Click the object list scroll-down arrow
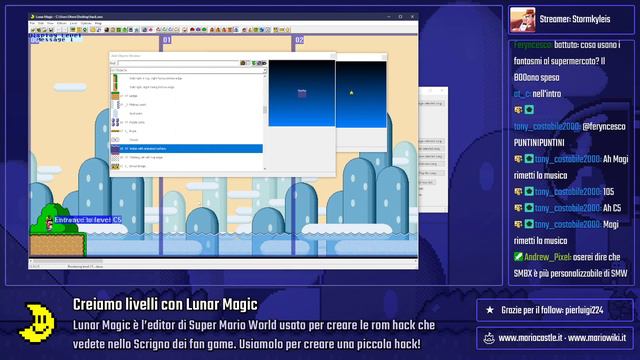Image resolution: width=640 pixels, height=360 pixels. point(265,168)
